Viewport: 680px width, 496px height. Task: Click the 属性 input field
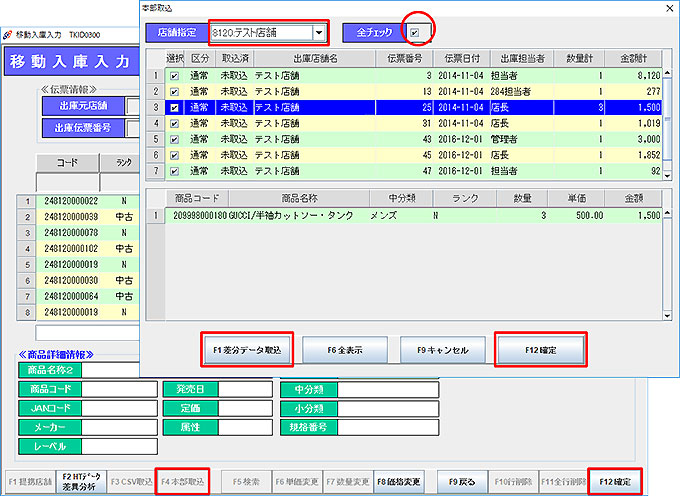[x=245, y=427]
